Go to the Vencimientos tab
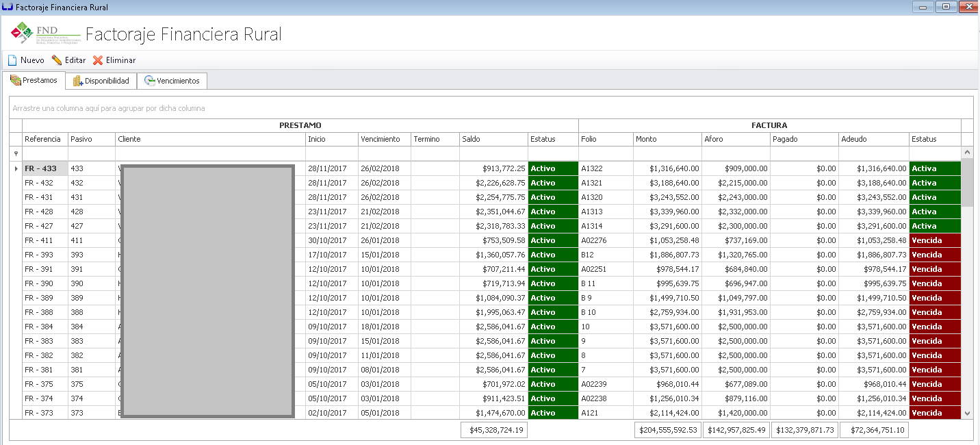Screen dimensions: 980x445 [172, 81]
